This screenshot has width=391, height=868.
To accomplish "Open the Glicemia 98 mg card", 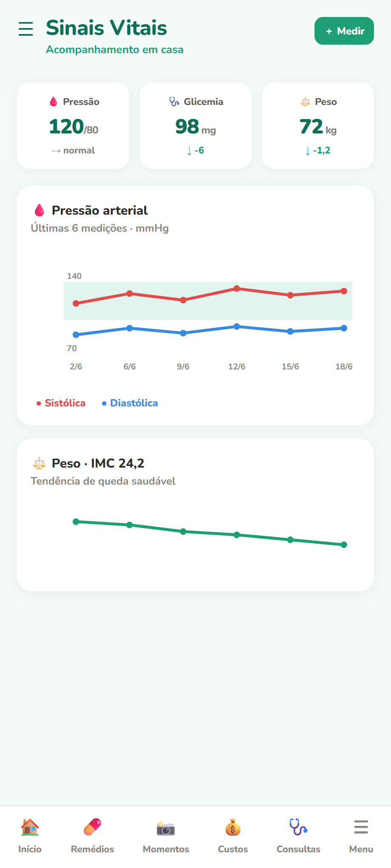I will click(x=195, y=126).
